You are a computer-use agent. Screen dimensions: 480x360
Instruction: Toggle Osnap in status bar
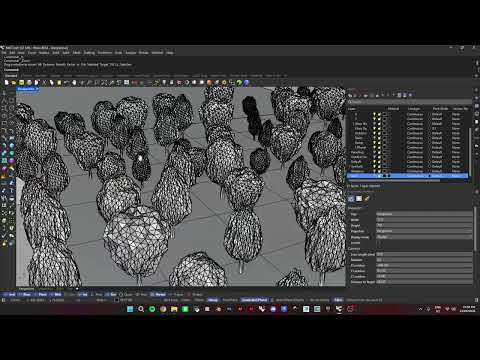213,300
